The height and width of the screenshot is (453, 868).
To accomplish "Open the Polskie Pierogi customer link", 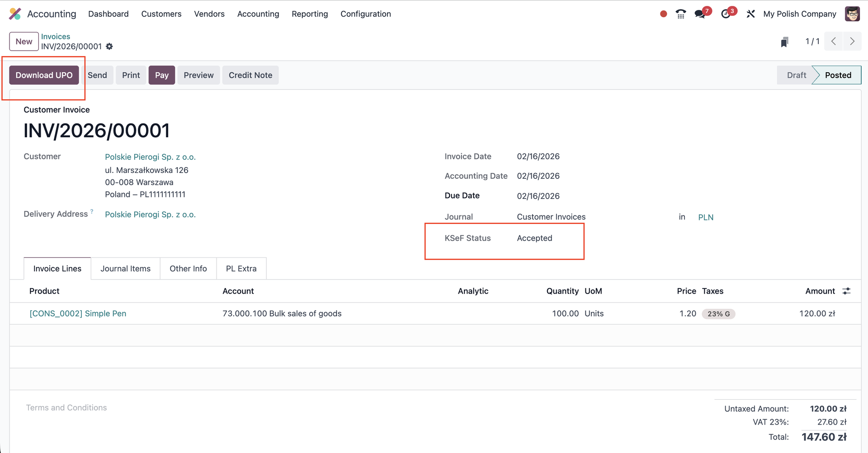I will tap(150, 157).
